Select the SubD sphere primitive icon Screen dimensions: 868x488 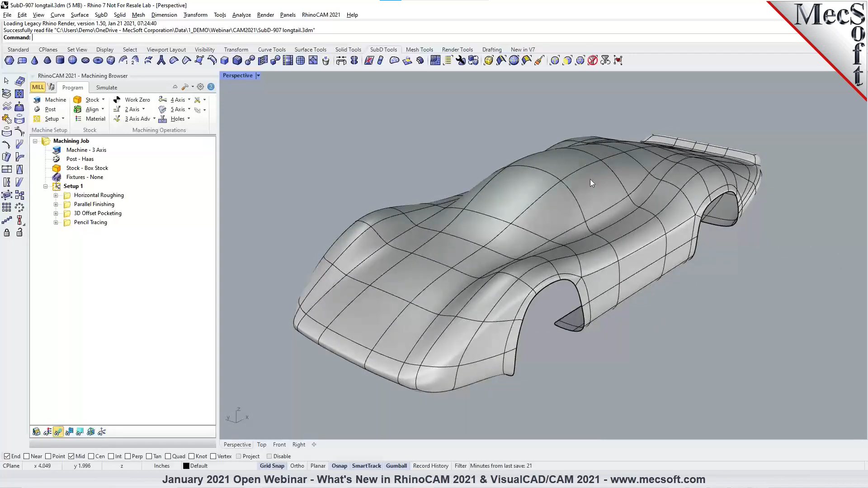(x=72, y=61)
